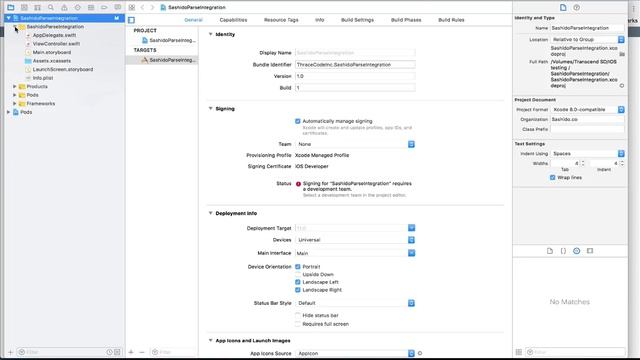Open the Debug navigator
The image size is (640, 360).
coord(91,7)
